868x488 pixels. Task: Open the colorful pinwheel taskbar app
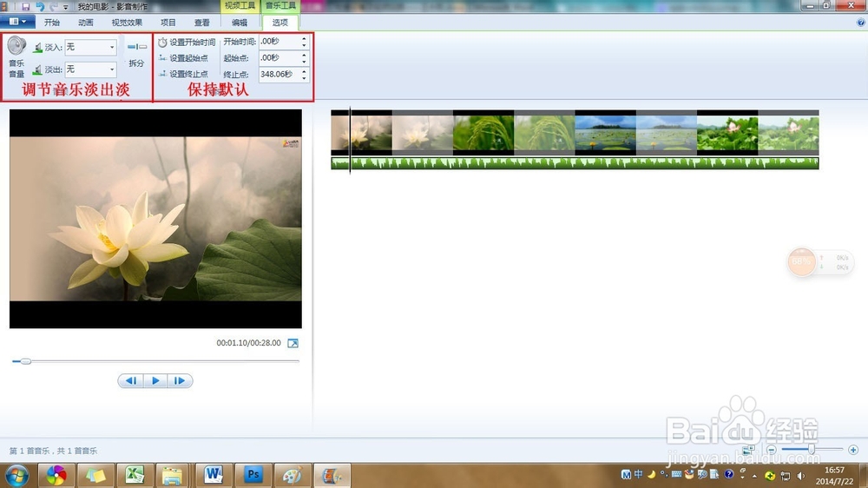[56, 475]
